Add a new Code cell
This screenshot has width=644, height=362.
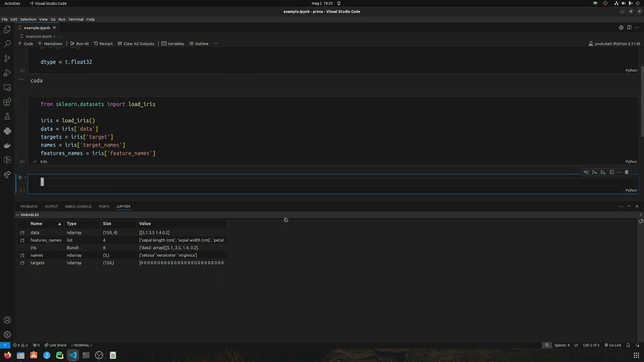(x=25, y=44)
